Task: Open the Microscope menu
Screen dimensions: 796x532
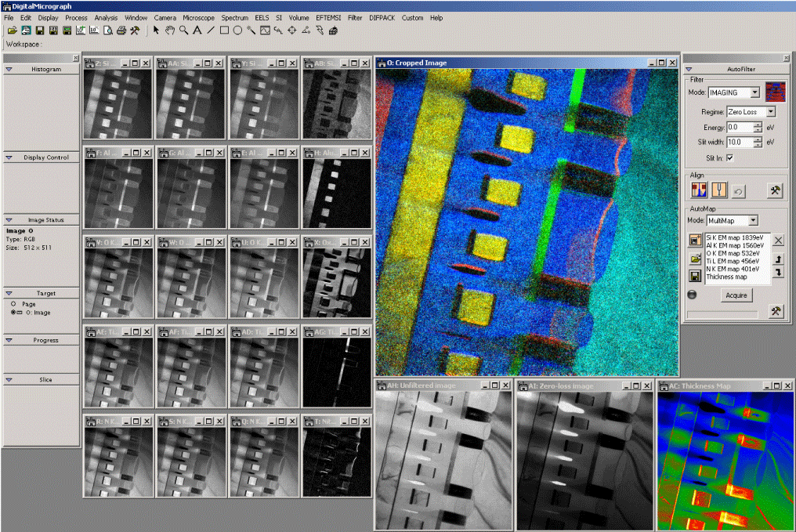Action: point(198,17)
